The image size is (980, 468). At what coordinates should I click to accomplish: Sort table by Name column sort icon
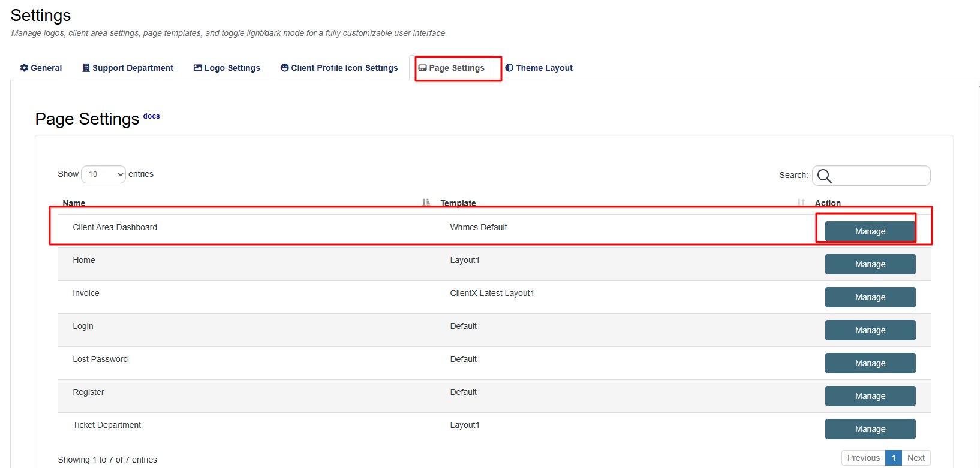tap(426, 203)
